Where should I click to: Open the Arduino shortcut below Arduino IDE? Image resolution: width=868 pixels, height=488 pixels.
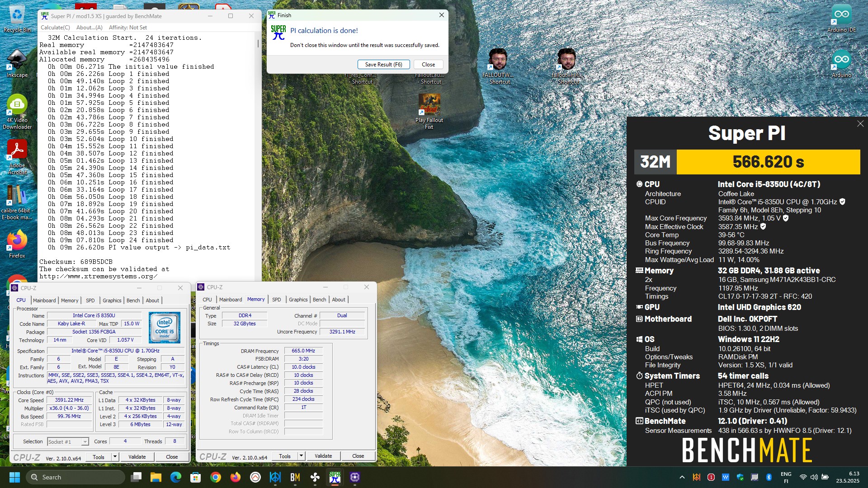point(841,63)
